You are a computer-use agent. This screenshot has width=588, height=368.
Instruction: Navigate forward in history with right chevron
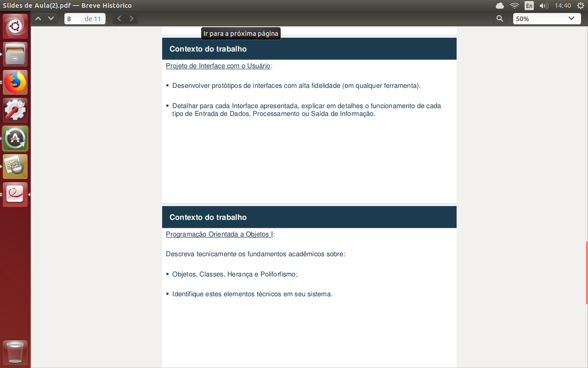click(x=132, y=19)
